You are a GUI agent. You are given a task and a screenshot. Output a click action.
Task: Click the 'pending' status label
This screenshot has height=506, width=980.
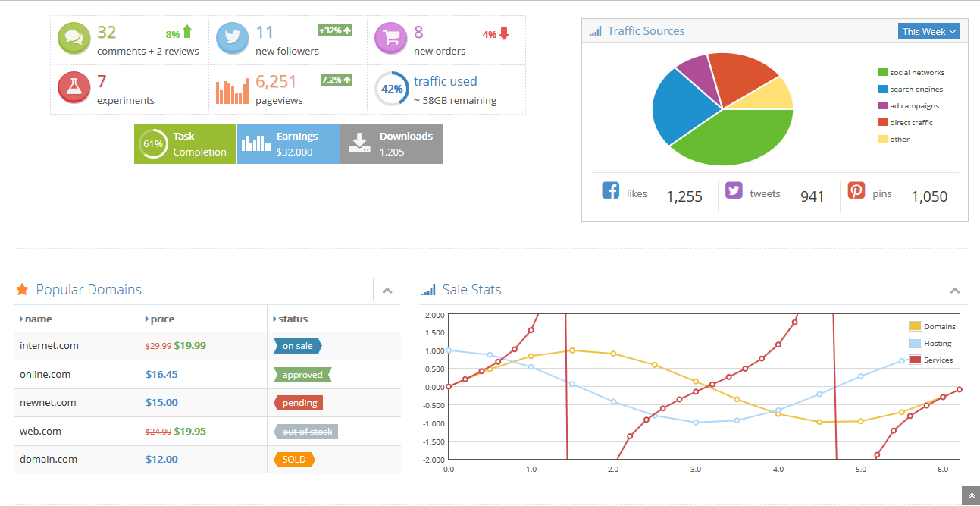coord(299,403)
